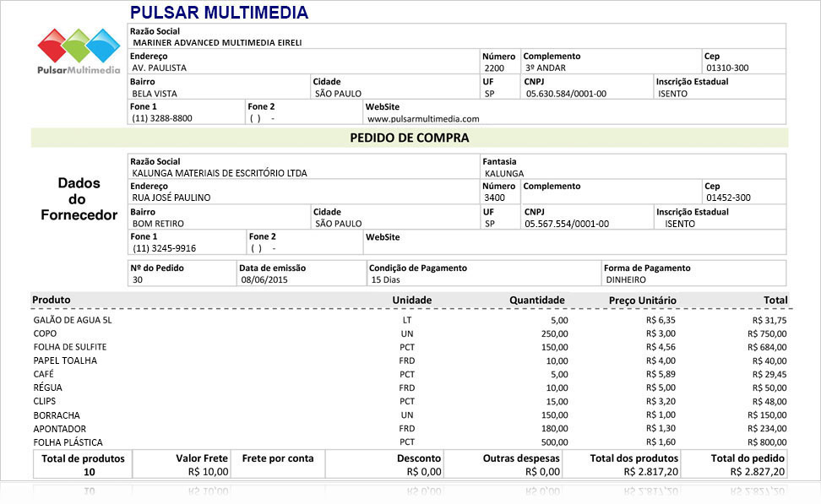Select payment condition "15 Dias"
The height and width of the screenshot is (504, 821).
tap(385, 280)
